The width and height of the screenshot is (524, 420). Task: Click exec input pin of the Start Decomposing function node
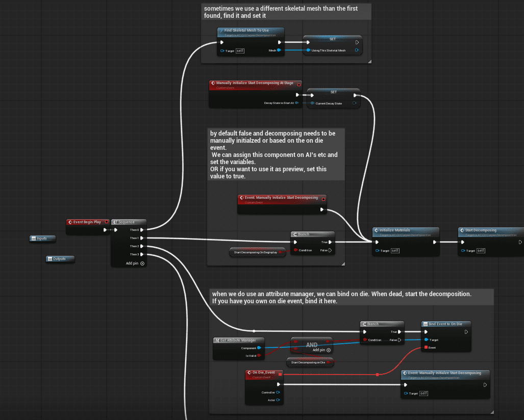tap(463, 242)
